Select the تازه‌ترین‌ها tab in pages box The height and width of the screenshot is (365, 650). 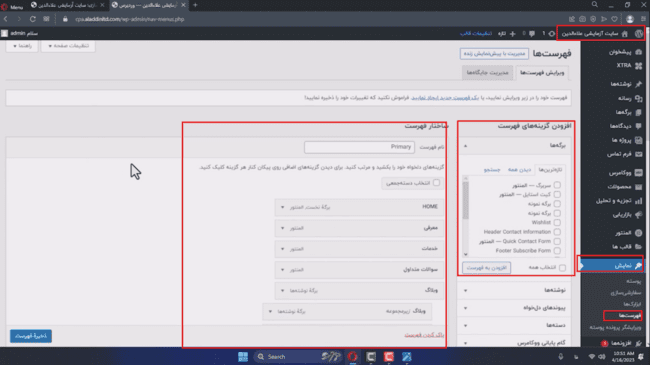[x=550, y=170]
